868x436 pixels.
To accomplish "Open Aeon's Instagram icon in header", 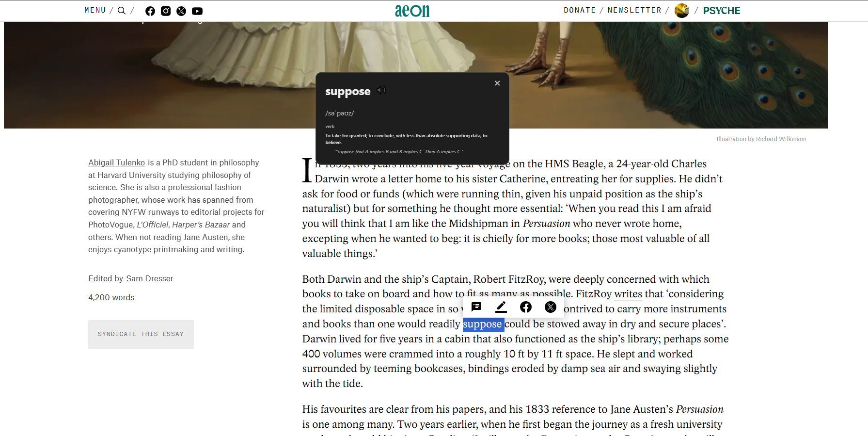I will click(166, 11).
